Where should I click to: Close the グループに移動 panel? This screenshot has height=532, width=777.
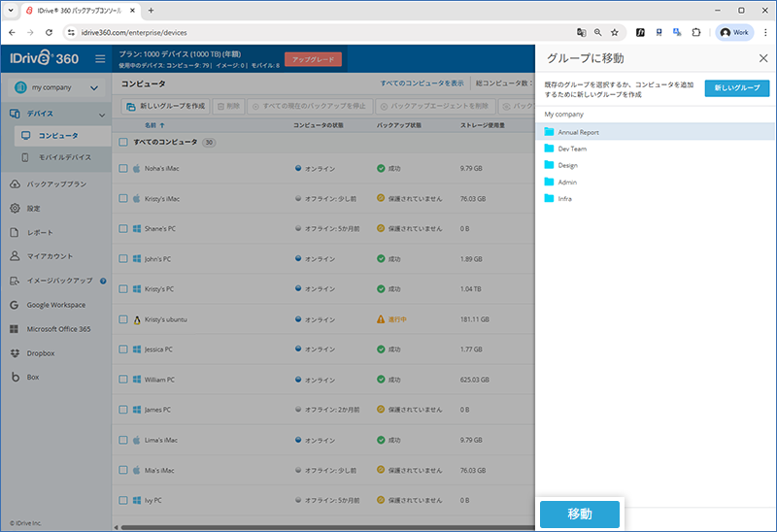coord(762,58)
